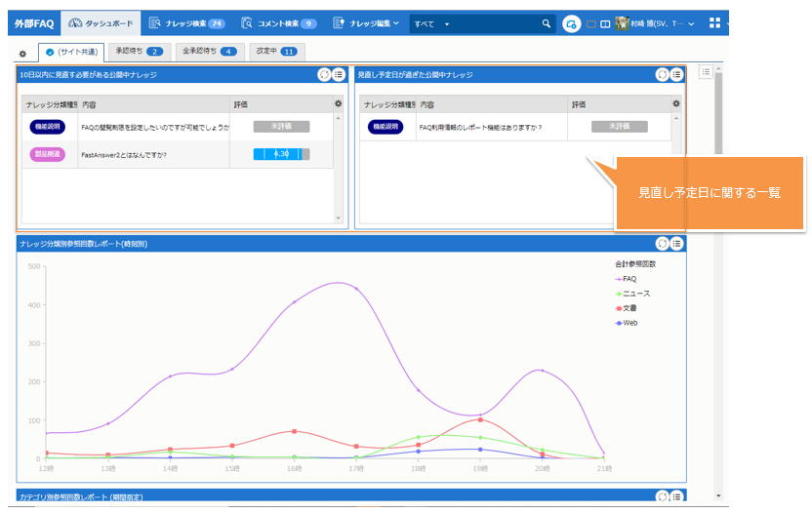Open the apps grid icon at top right
The width and height of the screenshot is (812, 513).
coord(715,23)
